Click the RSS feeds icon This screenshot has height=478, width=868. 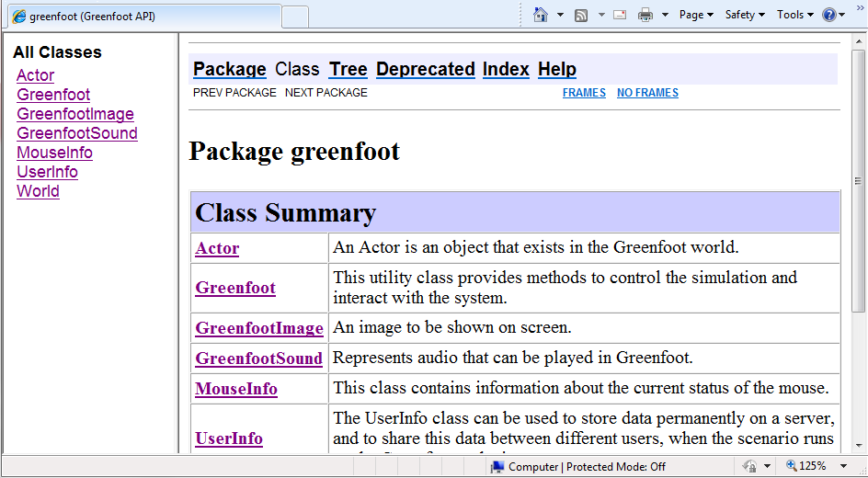(x=581, y=16)
